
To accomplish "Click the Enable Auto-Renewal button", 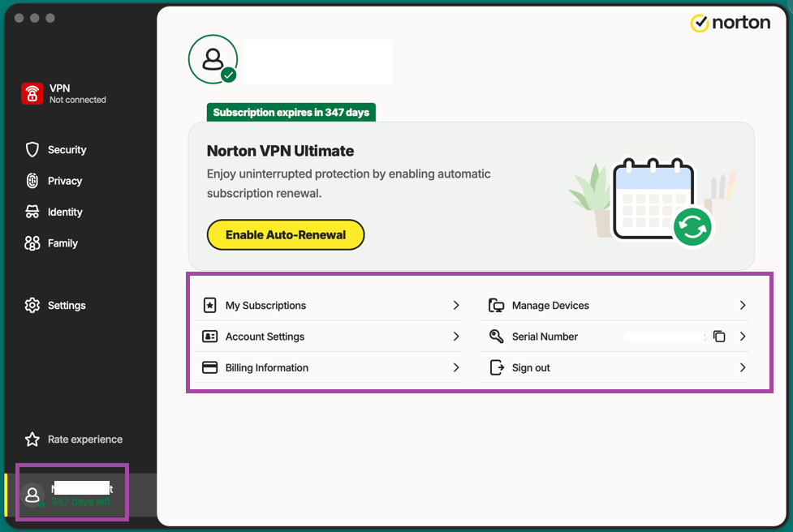I will (x=286, y=235).
